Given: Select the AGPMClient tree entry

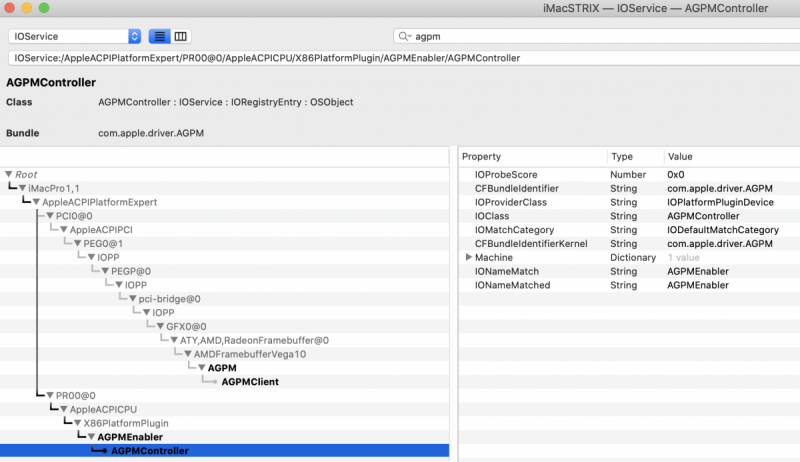Looking at the screenshot, I should pyautogui.click(x=250, y=381).
